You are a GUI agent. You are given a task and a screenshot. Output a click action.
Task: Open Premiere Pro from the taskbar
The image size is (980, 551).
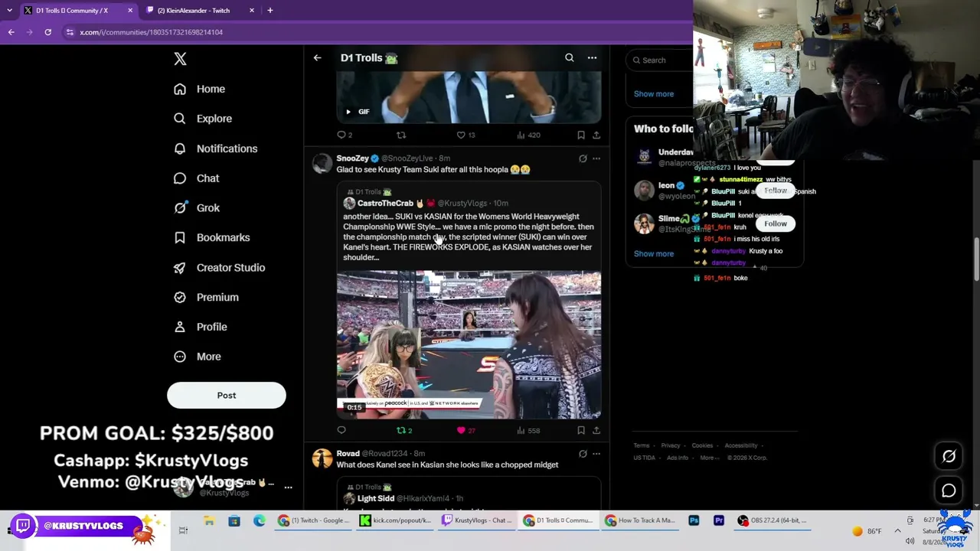click(719, 521)
